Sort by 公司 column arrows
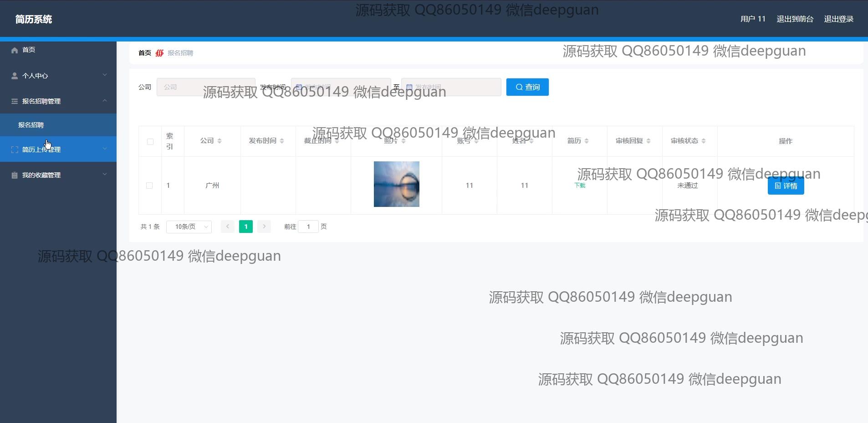Image resolution: width=868 pixels, height=423 pixels. click(x=220, y=141)
